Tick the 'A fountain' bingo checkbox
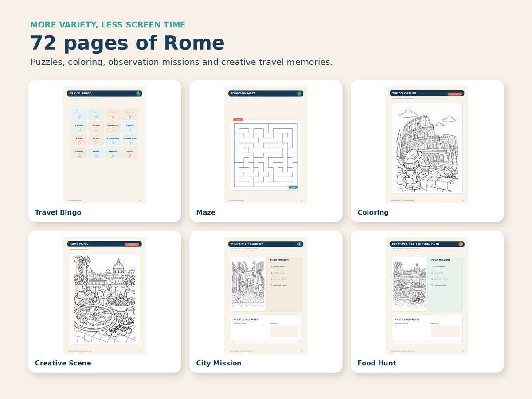 [79, 130]
